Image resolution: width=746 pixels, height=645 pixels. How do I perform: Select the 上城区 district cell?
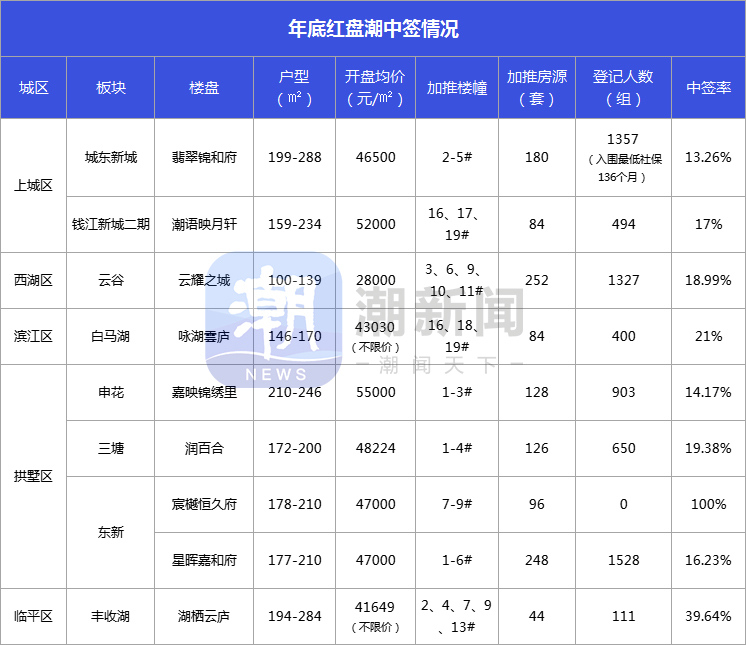pos(33,186)
